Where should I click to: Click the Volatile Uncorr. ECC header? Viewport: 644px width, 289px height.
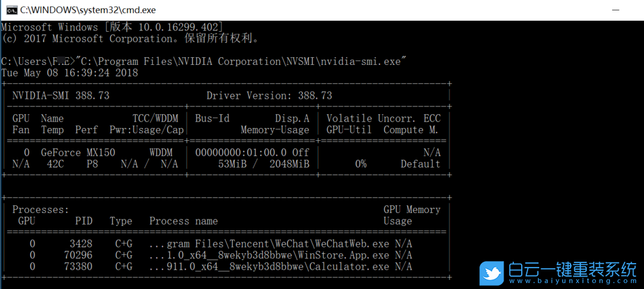point(383,119)
